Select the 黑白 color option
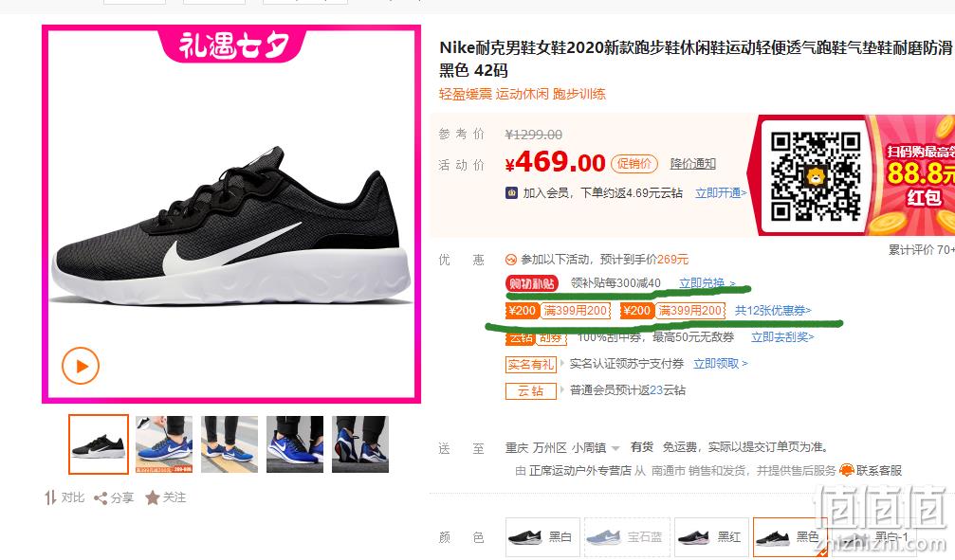955x560 pixels. [542, 537]
